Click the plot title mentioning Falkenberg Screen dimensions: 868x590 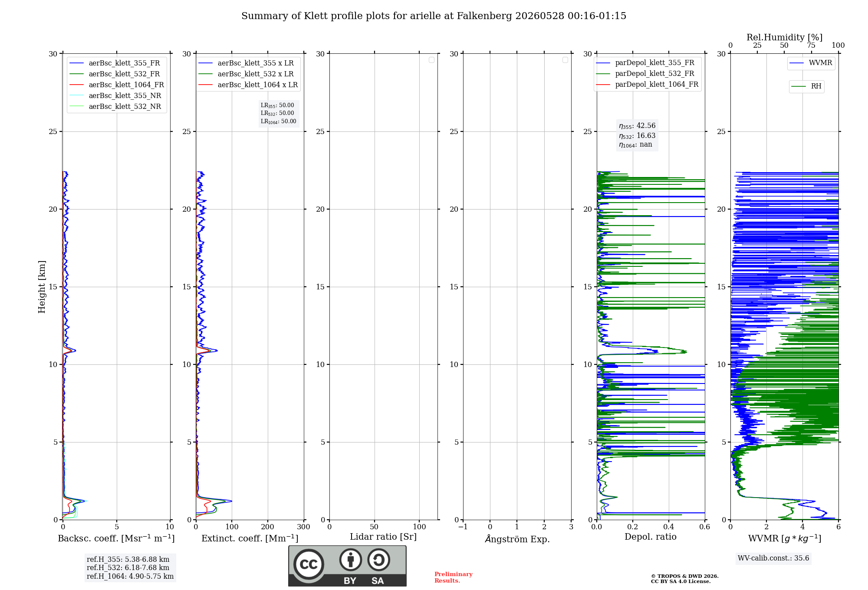point(434,16)
